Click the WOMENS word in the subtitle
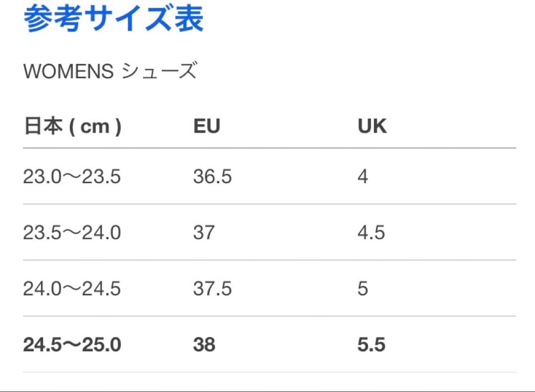This screenshot has height=392, width=535. [x=68, y=72]
